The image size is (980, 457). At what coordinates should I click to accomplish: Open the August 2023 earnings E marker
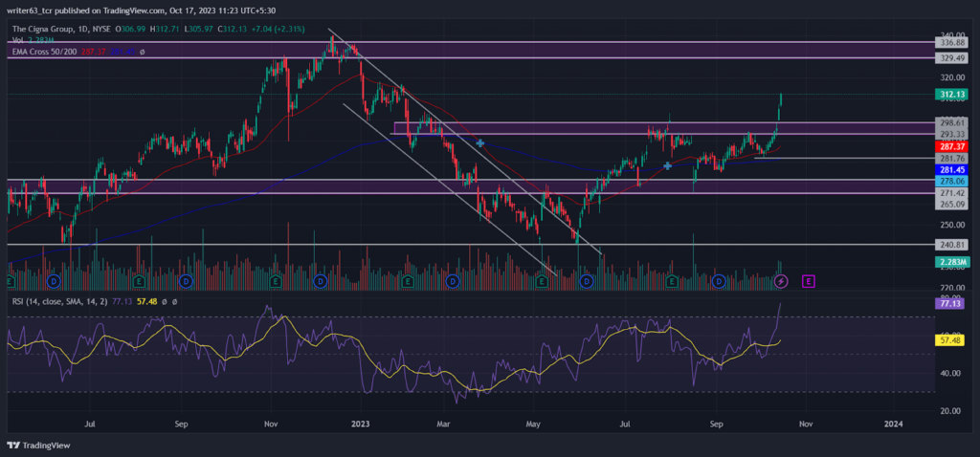(672, 282)
